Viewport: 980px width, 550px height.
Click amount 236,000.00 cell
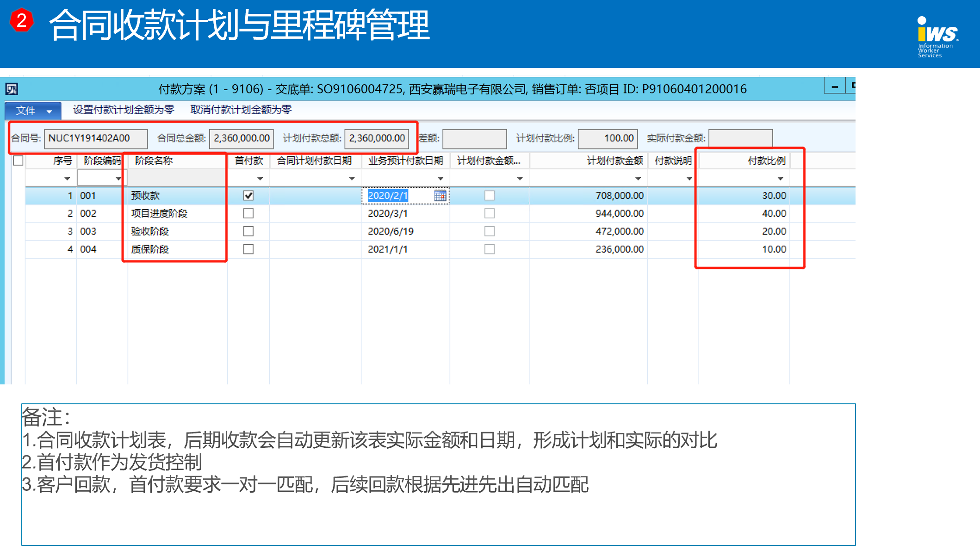[x=588, y=249]
